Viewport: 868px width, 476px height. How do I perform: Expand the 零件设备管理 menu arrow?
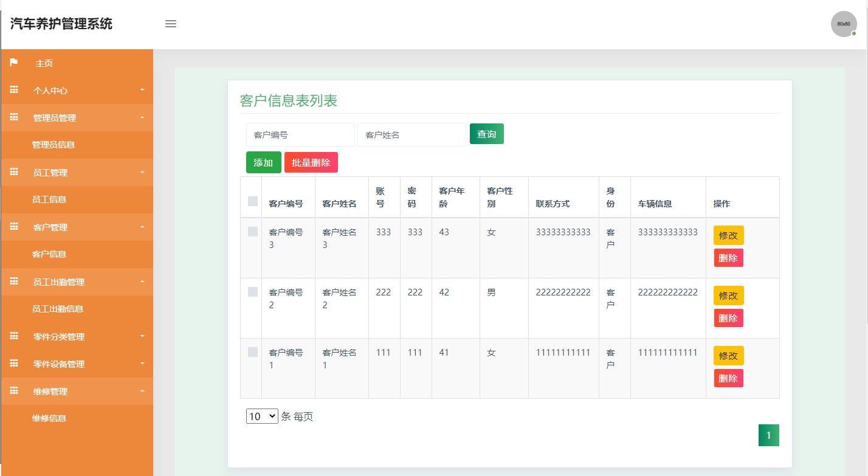click(x=142, y=364)
